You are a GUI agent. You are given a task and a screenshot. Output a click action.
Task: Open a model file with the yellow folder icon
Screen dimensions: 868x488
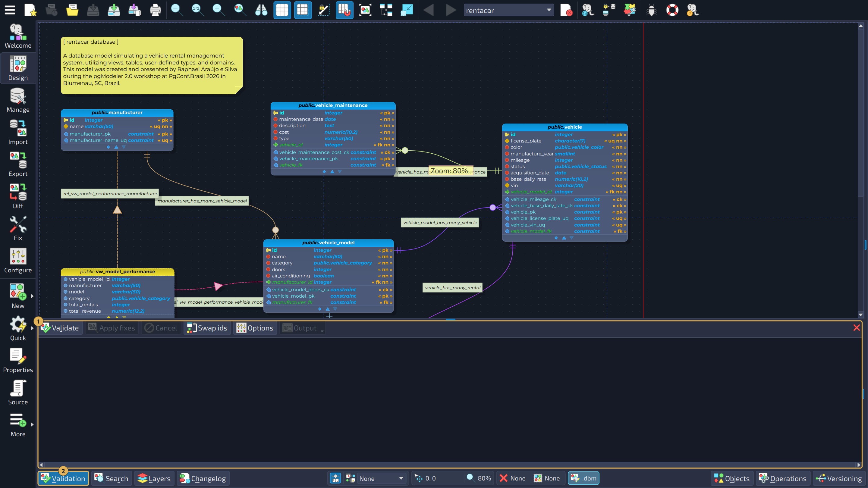point(72,10)
